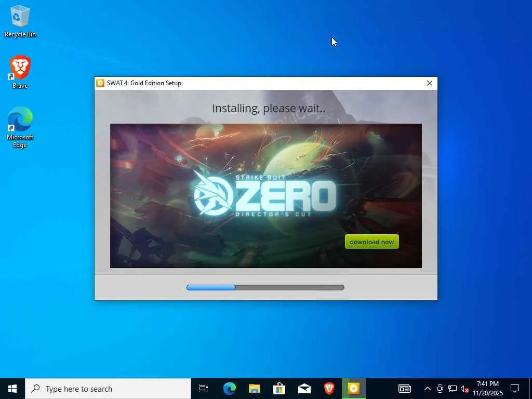Click the installation progress bar
The width and height of the screenshot is (532, 399).
click(265, 288)
